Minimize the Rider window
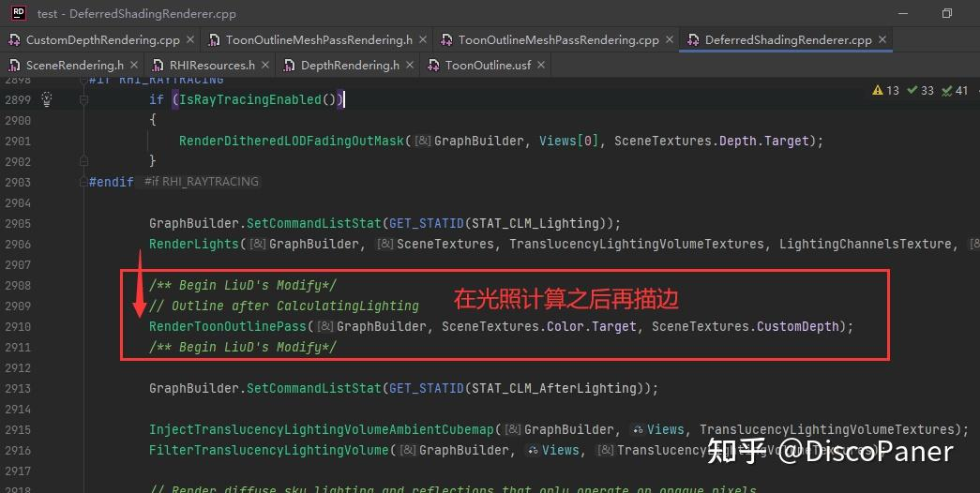 (x=902, y=13)
